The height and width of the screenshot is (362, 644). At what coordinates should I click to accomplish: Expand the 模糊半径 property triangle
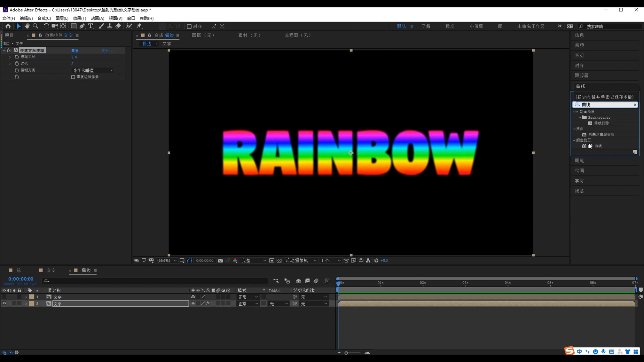tap(10, 57)
